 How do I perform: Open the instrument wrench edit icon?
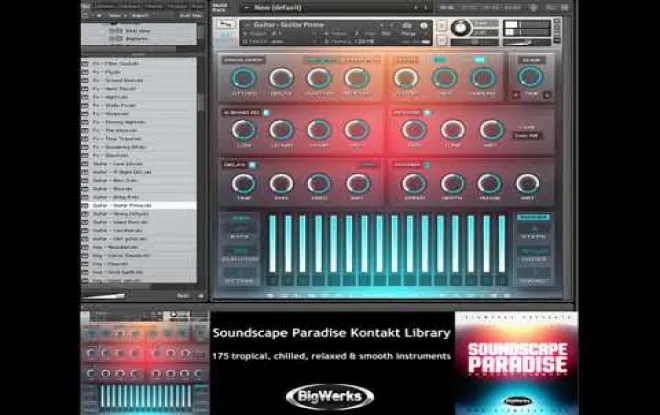226,24
